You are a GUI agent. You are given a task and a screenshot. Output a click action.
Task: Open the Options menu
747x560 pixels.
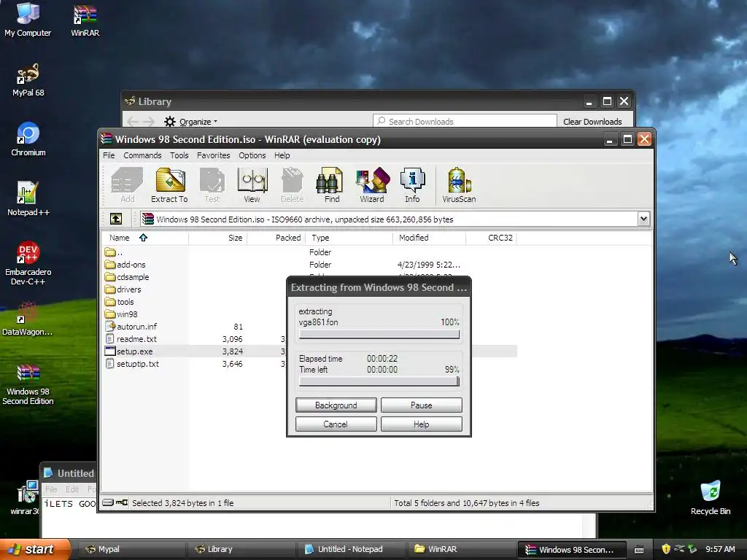(x=252, y=155)
